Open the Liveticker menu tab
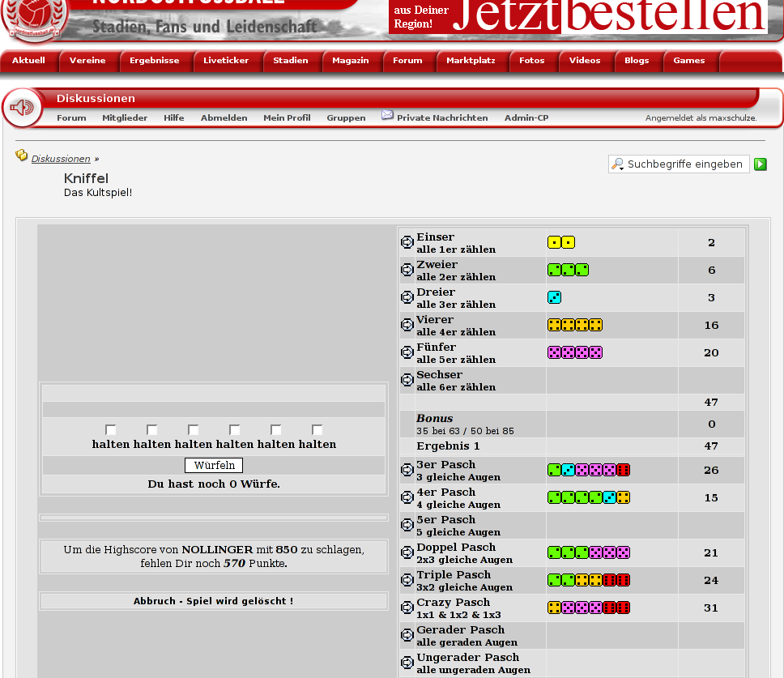The width and height of the screenshot is (784, 678). point(226,61)
